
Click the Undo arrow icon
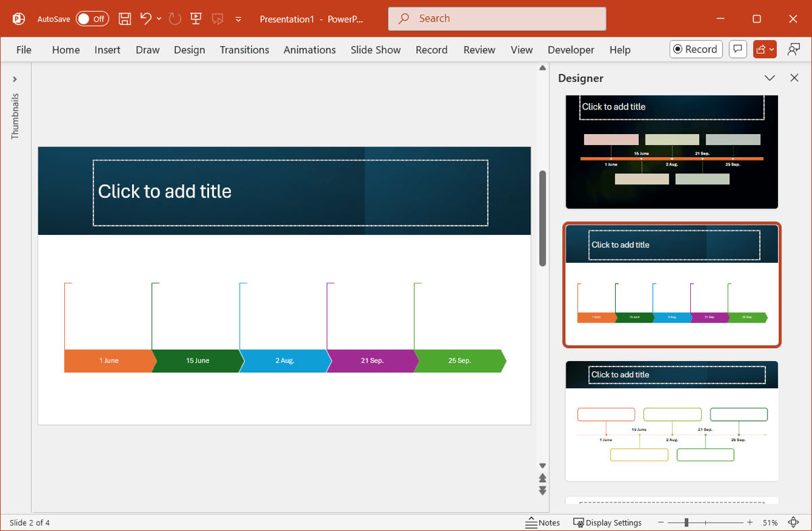[145, 19]
